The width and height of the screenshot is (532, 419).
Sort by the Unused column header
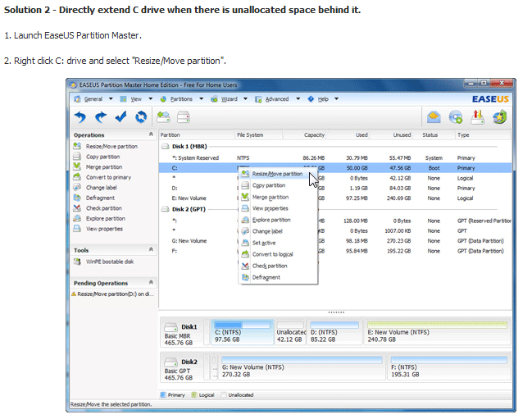391,135
